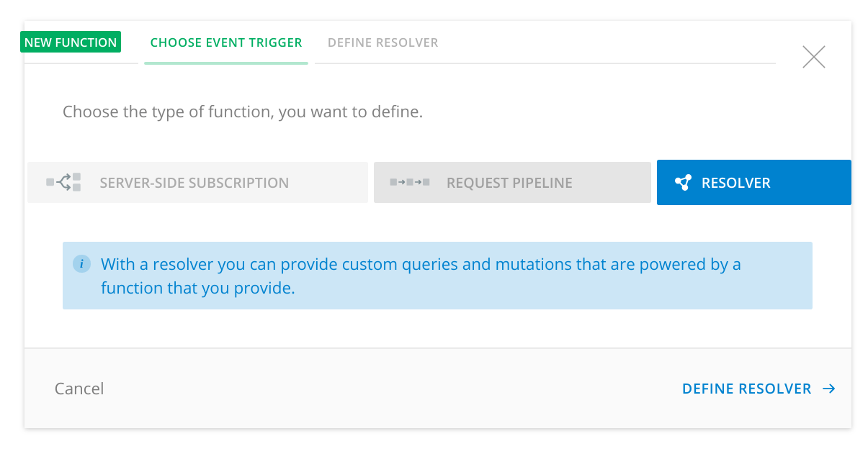The height and width of the screenshot is (449, 868).
Task: Click the 'REQUEST PIPELINE' label text
Action: (x=509, y=183)
